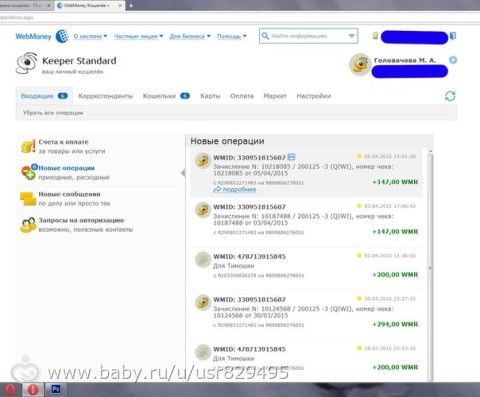Expand the Частным лицам dropdown menu
This screenshot has width=480, height=397.
click(x=138, y=36)
